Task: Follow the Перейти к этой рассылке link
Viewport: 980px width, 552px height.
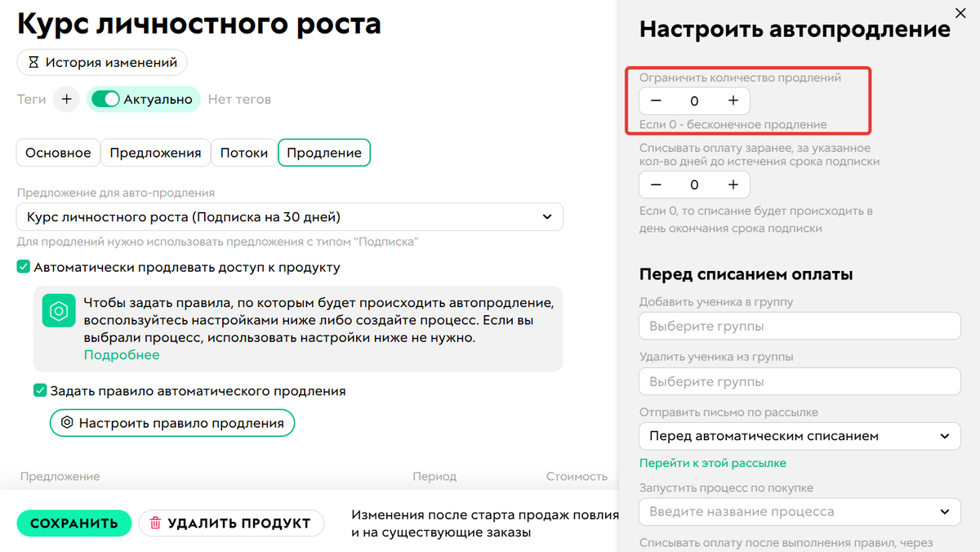Action: tap(713, 463)
